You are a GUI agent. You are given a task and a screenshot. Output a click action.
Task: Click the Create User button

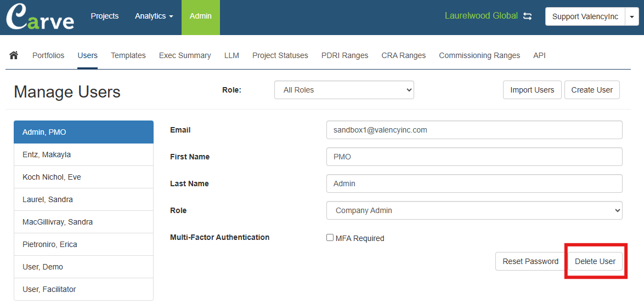[592, 90]
